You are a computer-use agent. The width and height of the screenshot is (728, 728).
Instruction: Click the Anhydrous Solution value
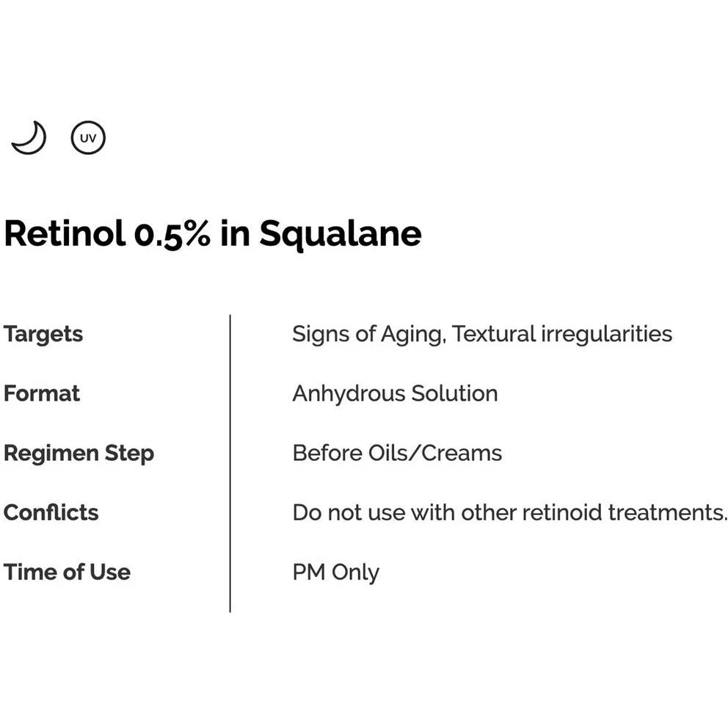tap(395, 393)
